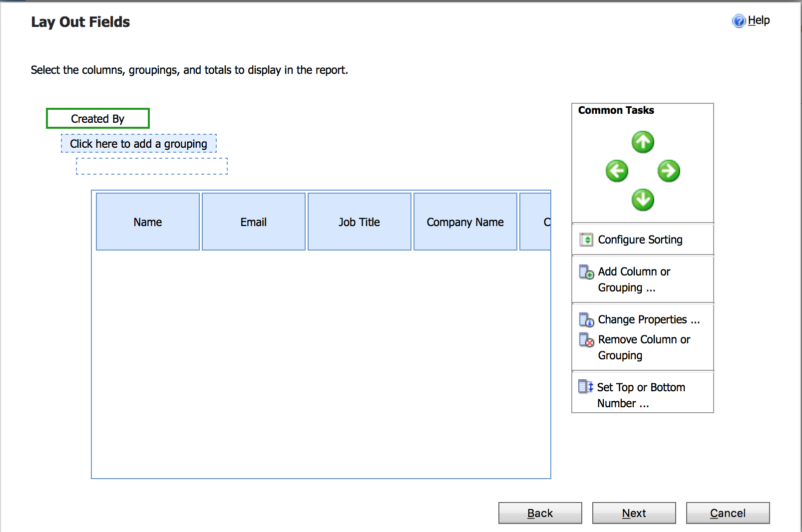
Task: Click the Remove Column or Grouping icon
Action: point(586,340)
